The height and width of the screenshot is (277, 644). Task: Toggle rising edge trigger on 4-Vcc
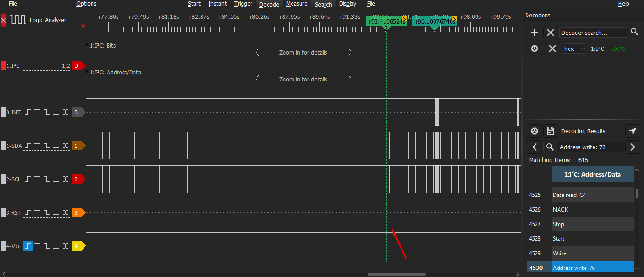28,246
